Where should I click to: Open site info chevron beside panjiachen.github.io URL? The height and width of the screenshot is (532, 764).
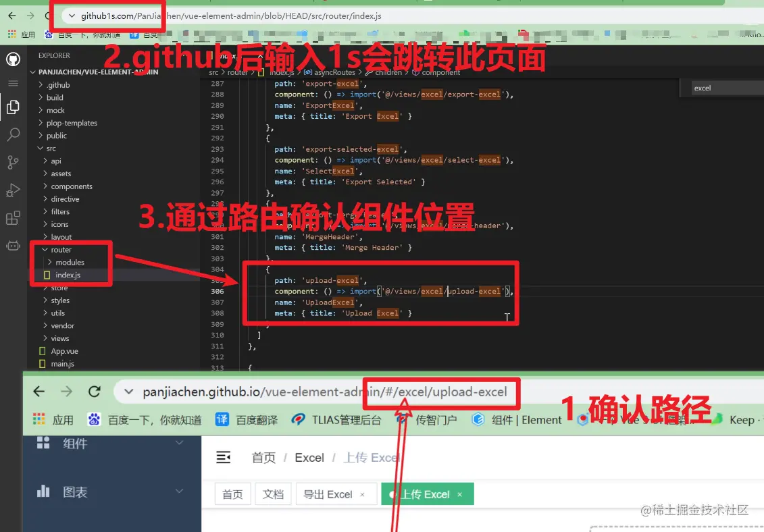tap(128, 392)
